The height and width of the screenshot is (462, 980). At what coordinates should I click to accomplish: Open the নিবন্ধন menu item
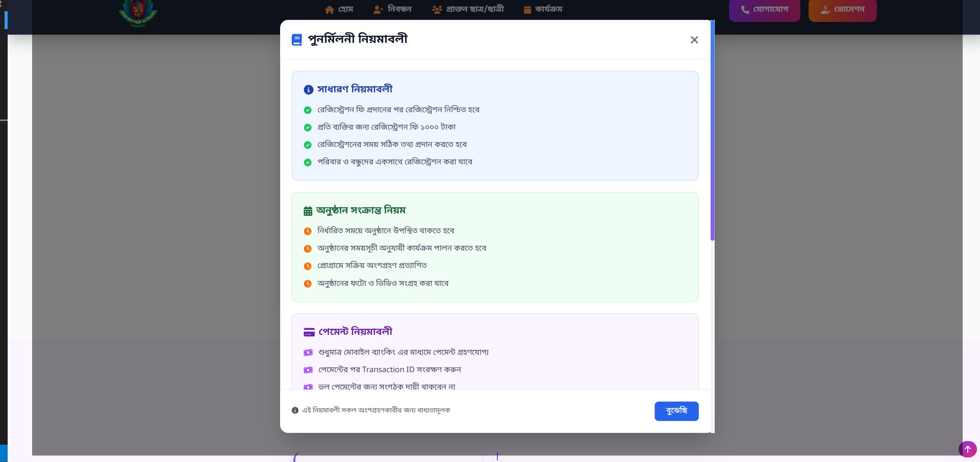pos(392,9)
